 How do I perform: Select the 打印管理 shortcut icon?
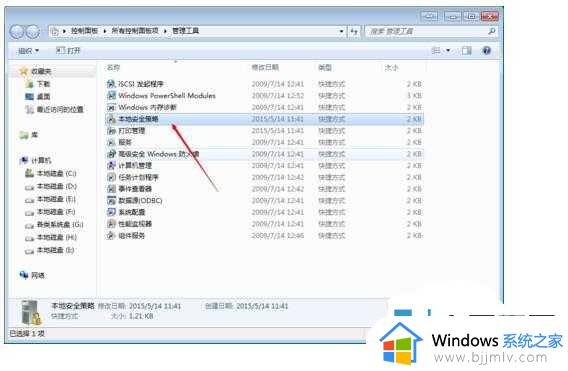click(x=111, y=130)
